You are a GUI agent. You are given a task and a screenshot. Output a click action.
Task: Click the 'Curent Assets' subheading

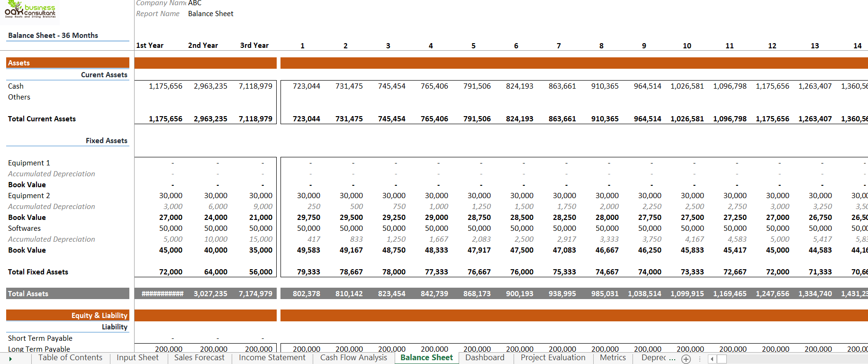[x=104, y=75]
